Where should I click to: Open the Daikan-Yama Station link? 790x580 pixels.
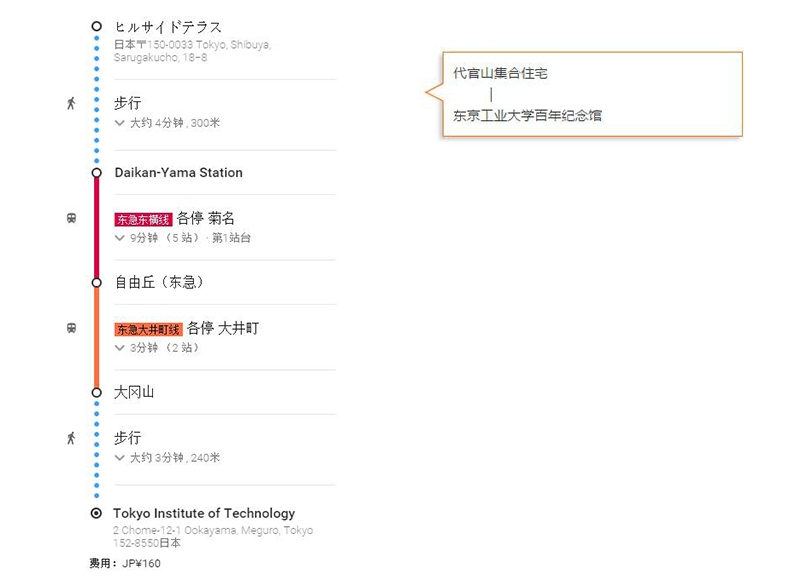tap(178, 173)
